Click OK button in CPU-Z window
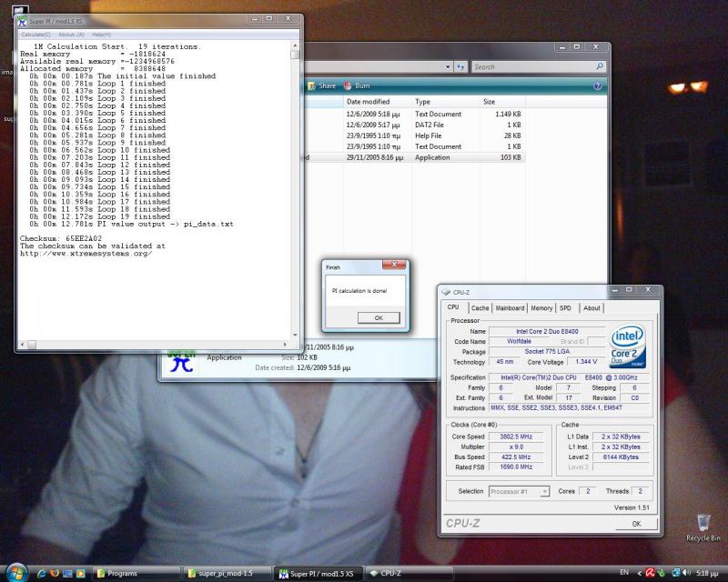 point(636,524)
